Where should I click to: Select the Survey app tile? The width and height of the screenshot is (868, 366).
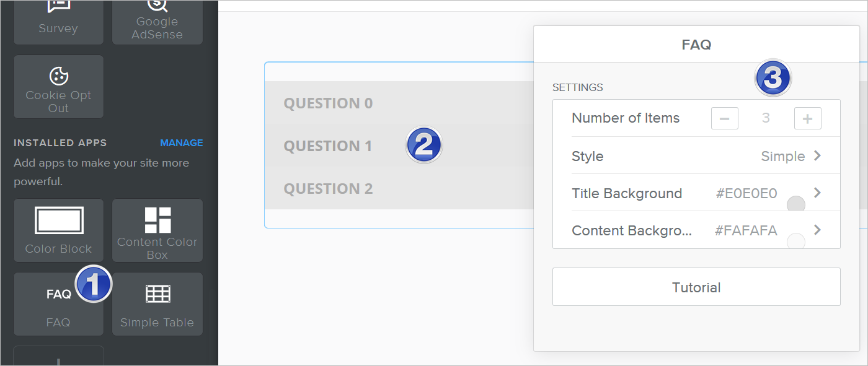pyautogui.click(x=58, y=22)
